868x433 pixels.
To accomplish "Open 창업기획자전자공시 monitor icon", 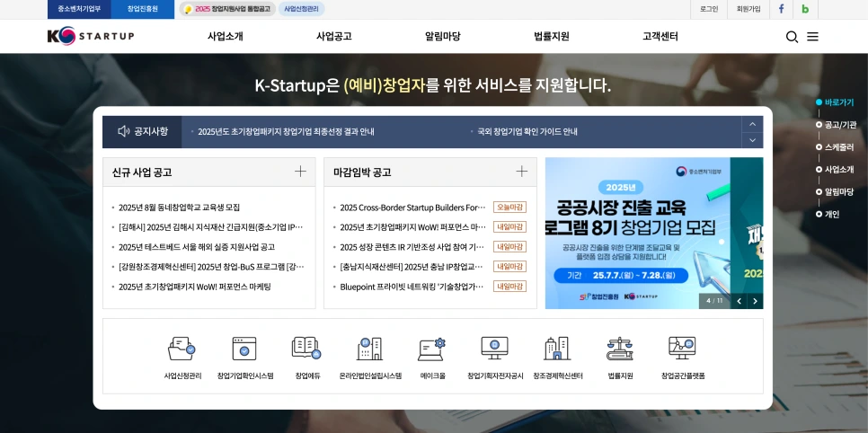I will (494, 349).
